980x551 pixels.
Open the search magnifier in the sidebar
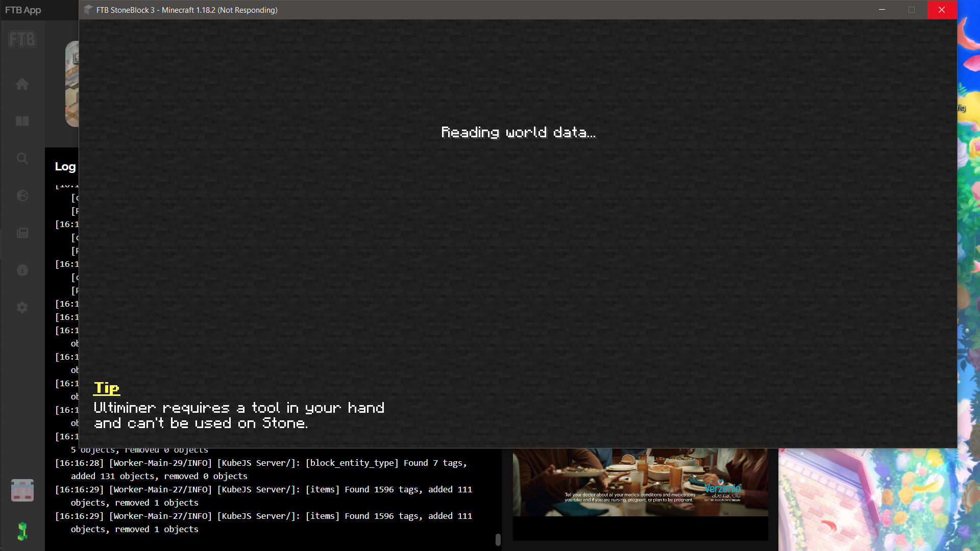[22, 158]
